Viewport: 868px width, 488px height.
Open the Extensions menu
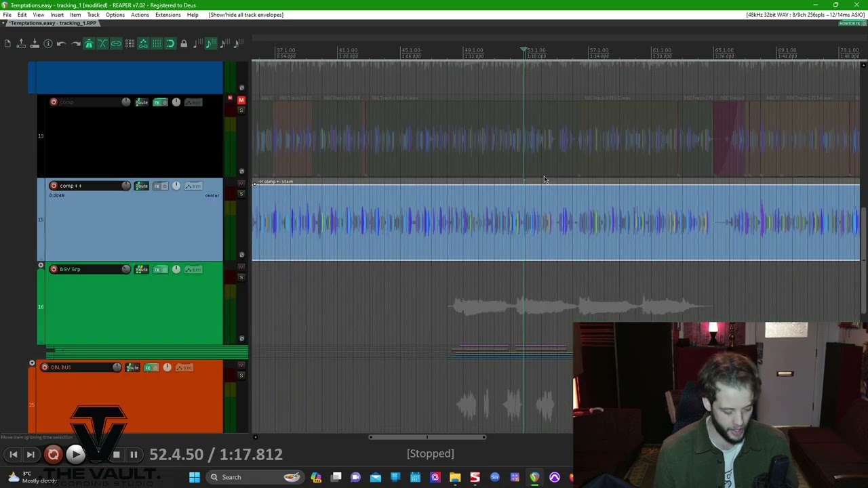pyautogui.click(x=167, y=15)
